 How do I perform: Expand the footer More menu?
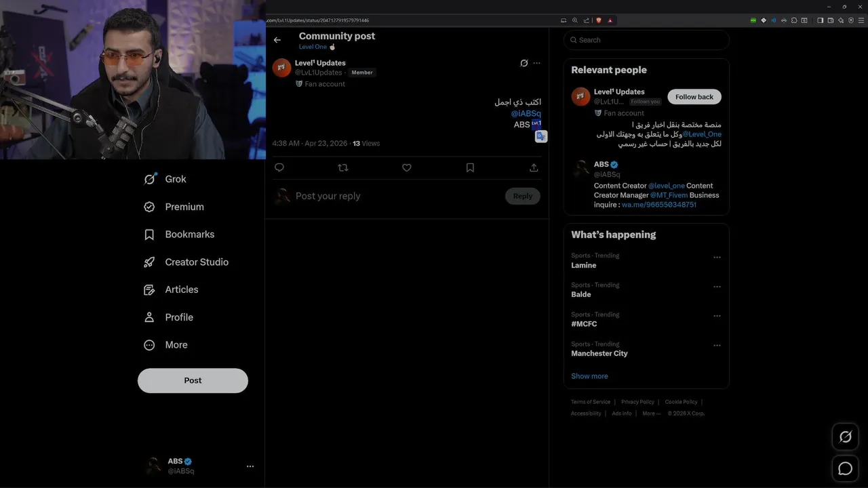651,413
